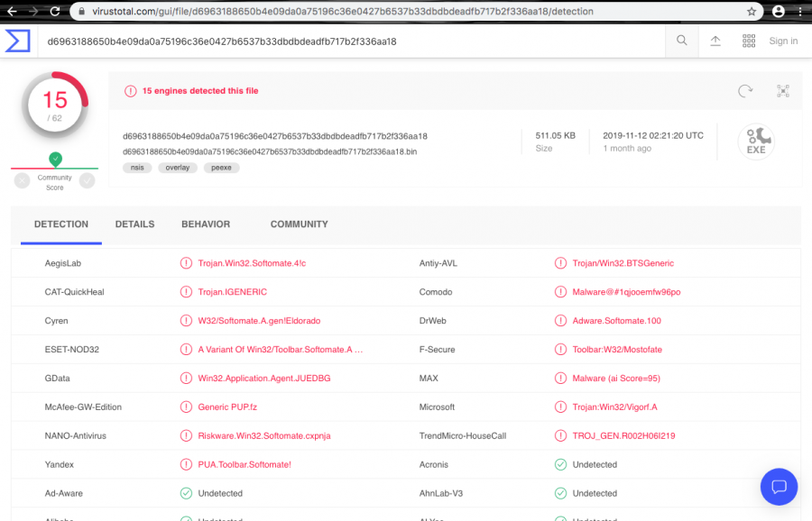Click Toolbar:W32/Mostofate result

coord(617,350)
